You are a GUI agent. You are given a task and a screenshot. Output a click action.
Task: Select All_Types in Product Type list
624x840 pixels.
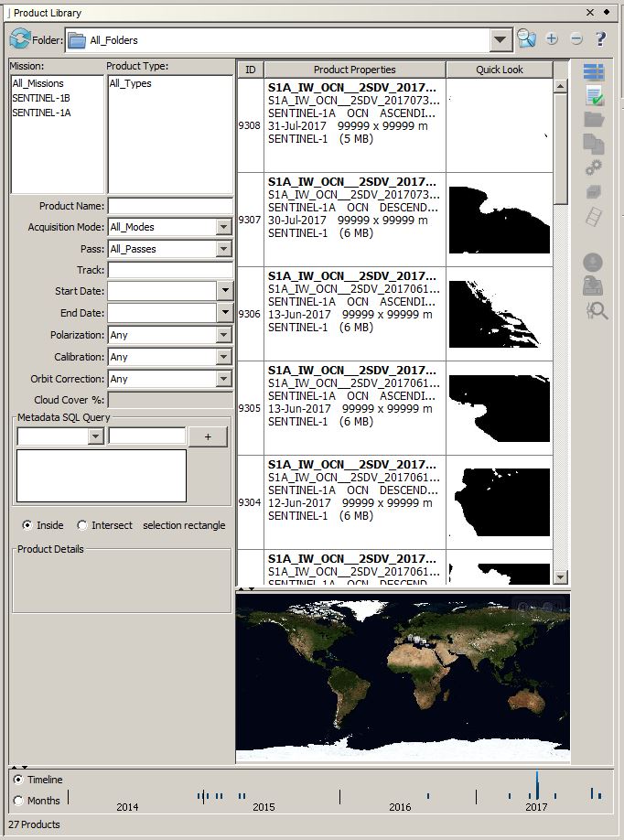(131, 83)
